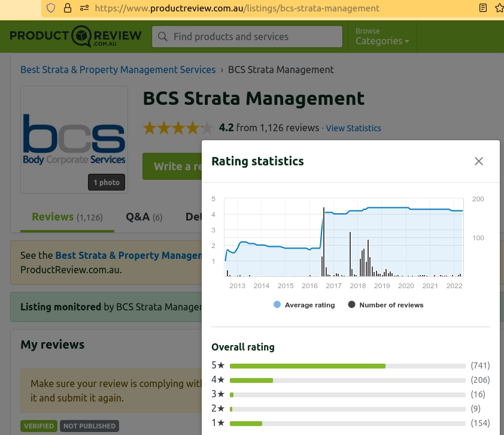This screenshot has height=435, width=504.
Task: Toggle reader view icon in address bar
Action: 483,8
